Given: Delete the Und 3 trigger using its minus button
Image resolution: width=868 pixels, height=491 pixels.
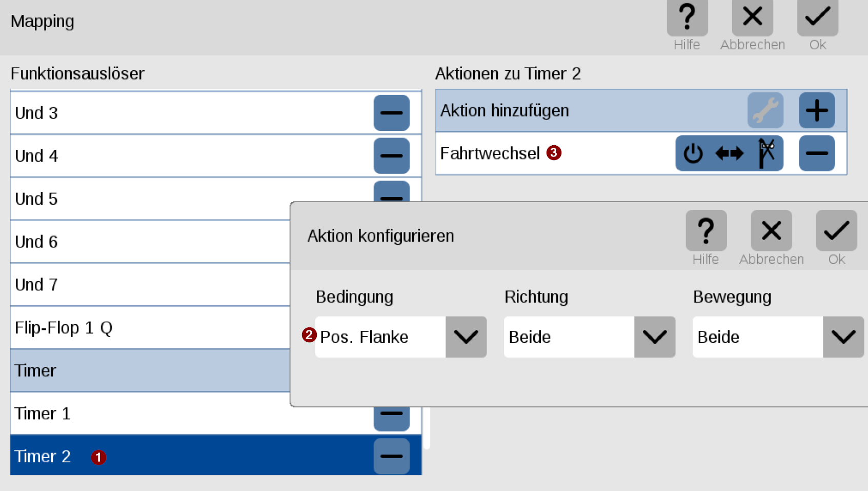Looking at the screenshot, I should 391,113.
